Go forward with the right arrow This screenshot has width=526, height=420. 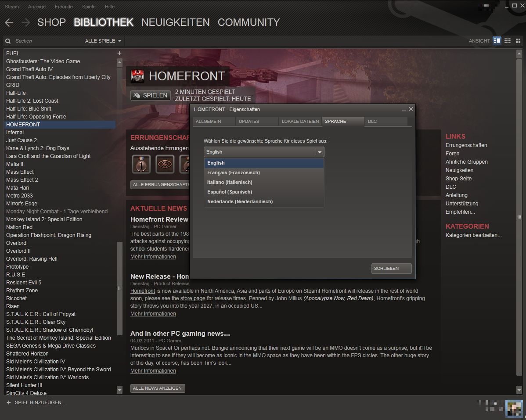[25, 22]
